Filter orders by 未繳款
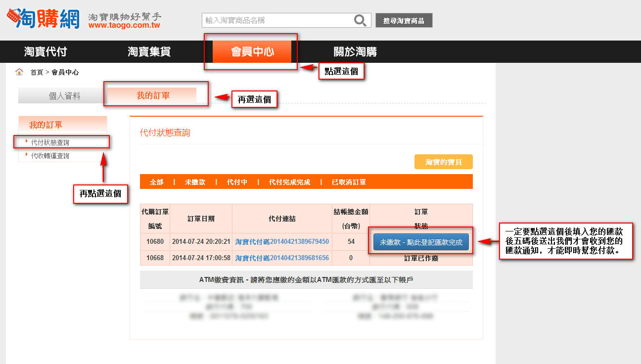This screenshot has width=641, height=364. (195, 182)
